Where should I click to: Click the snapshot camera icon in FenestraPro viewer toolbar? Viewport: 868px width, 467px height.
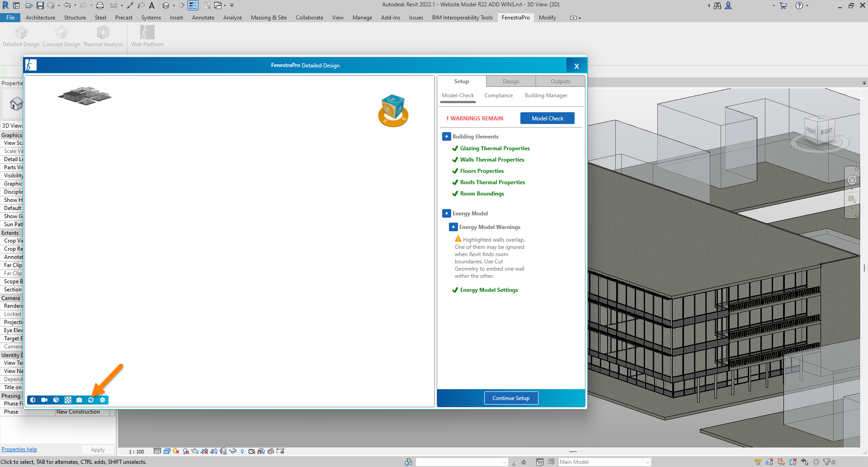coord(79,400)
